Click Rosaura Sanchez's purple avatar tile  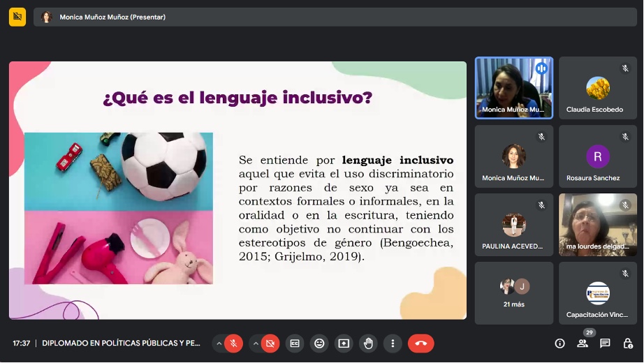598,156
